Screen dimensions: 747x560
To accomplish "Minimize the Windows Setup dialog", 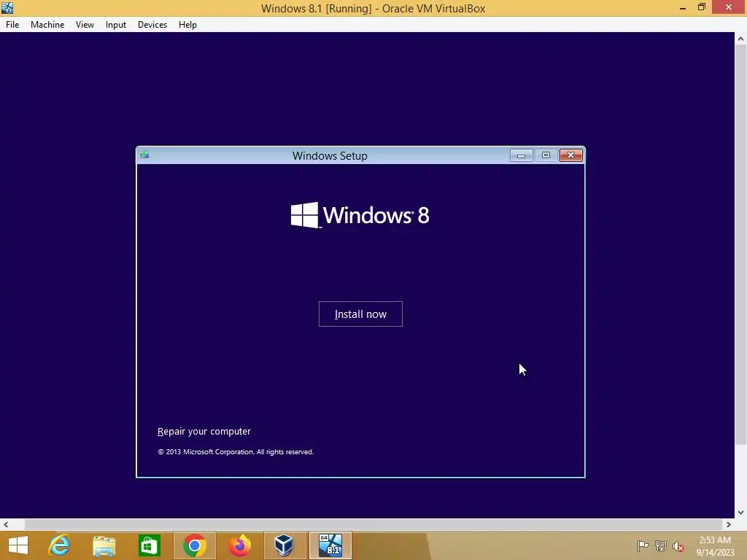I will point(521,155).
